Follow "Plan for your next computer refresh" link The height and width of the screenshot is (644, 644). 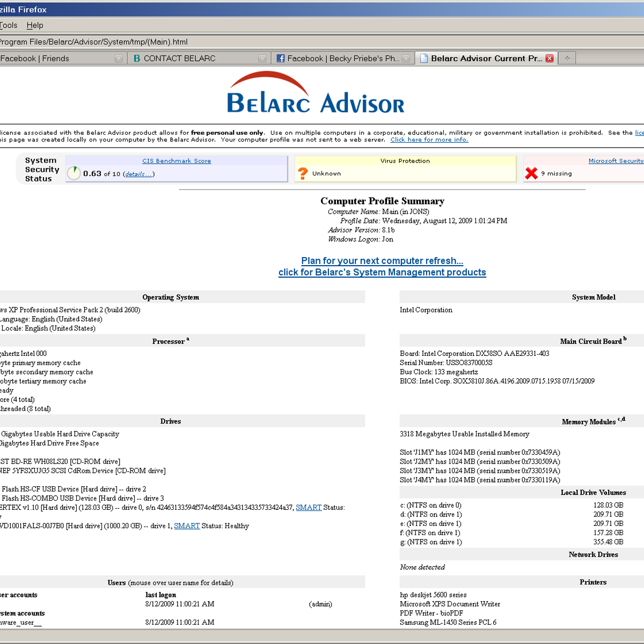coord(382,261)
